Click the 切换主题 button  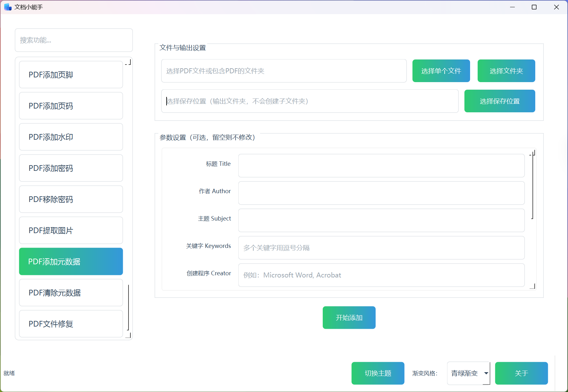coord(378,373)
